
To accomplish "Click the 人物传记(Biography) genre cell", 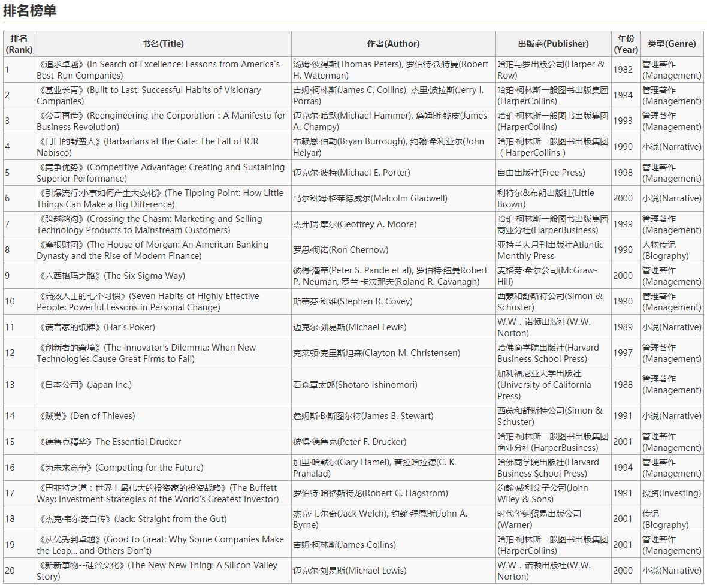I will (672, 250).
